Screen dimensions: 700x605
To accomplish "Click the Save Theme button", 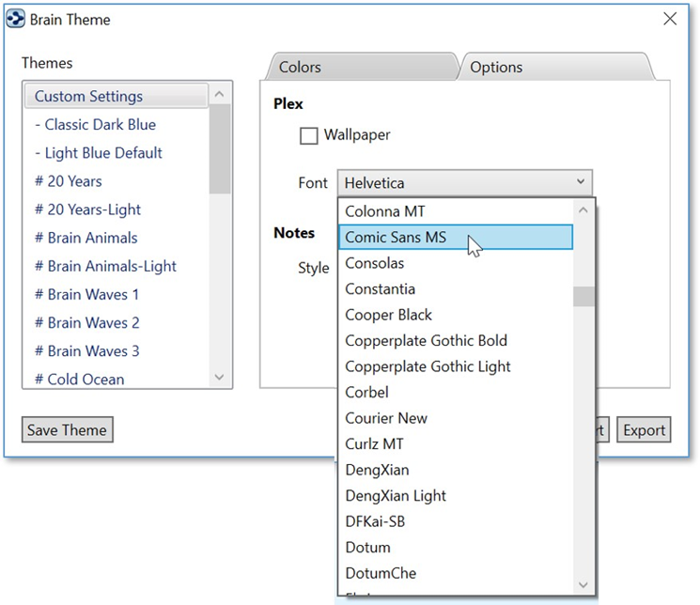I will pyautogui.click(x=67, y=430).
